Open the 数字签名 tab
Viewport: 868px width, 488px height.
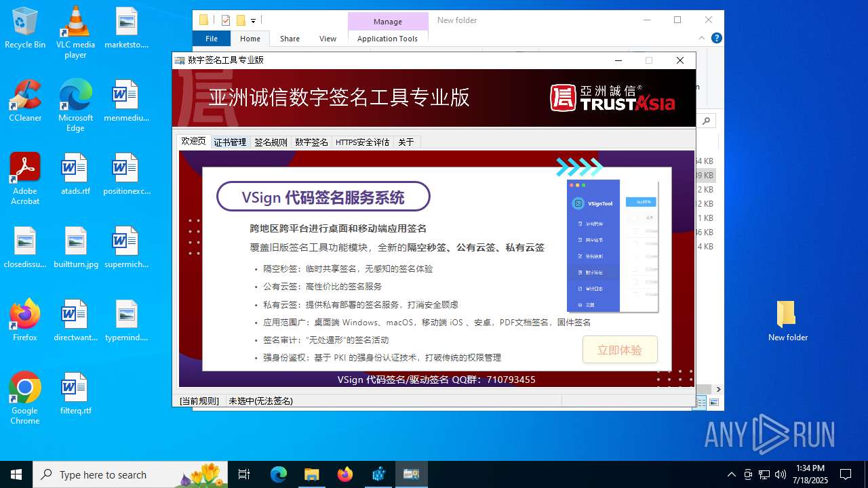(311, 142)
